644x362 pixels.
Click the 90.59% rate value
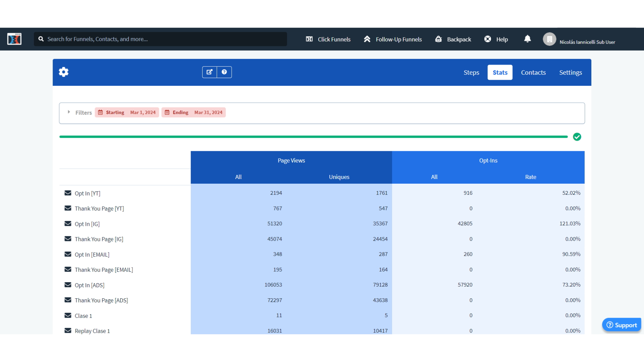coord(571,254)
